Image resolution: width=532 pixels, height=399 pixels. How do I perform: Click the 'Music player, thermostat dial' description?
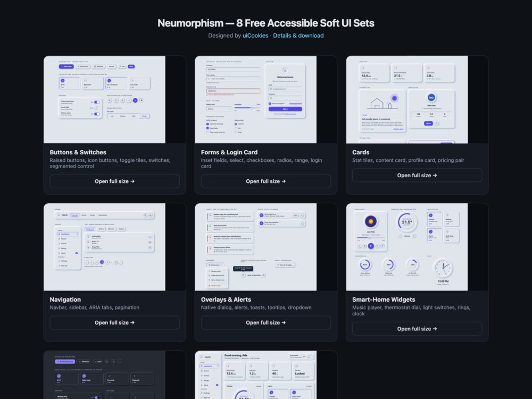[x=411, y=311]
